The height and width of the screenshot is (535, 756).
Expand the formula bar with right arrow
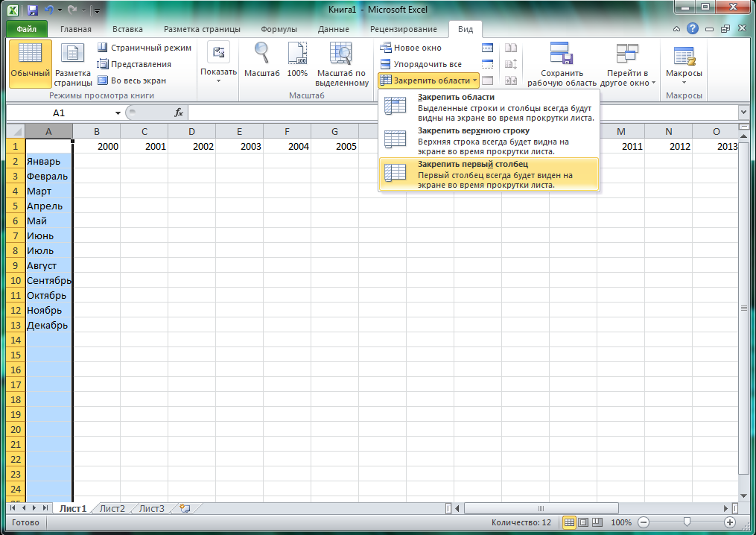click(743, 113)
